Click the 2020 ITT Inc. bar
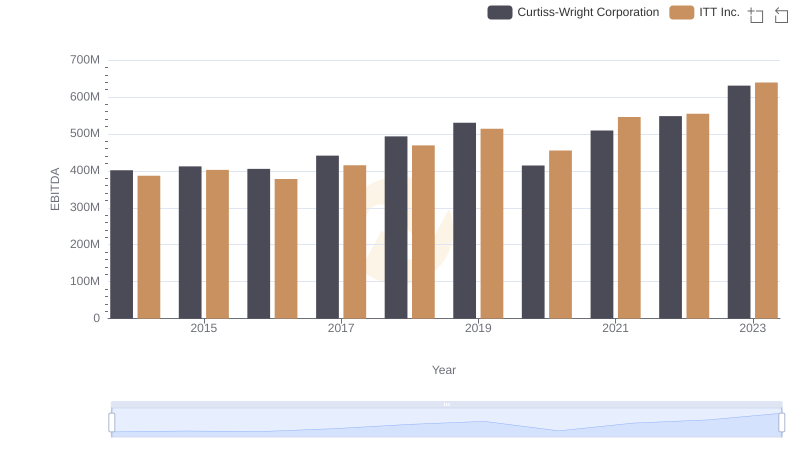This screenshot has width=800, height=461. [561, 235]
